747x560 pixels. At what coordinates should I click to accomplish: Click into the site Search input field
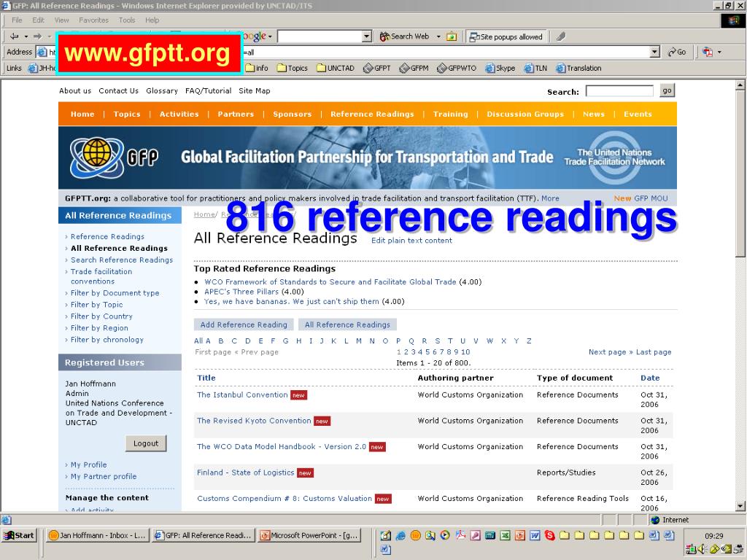(619, 91)
